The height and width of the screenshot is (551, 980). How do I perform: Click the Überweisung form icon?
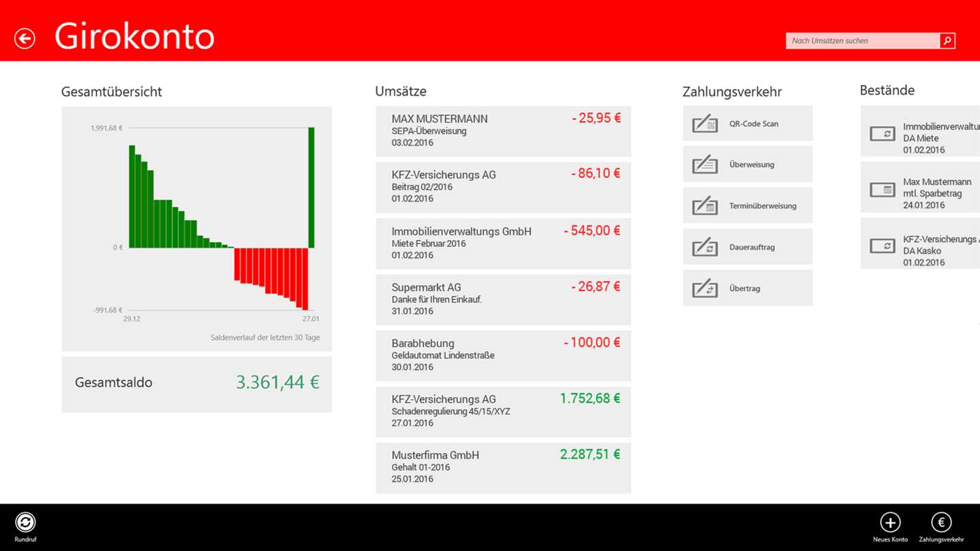(x=704, y=165)
